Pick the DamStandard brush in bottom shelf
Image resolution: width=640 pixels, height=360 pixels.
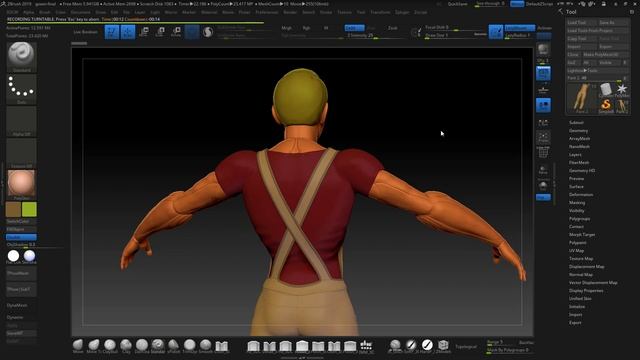(x=142, y=346)
